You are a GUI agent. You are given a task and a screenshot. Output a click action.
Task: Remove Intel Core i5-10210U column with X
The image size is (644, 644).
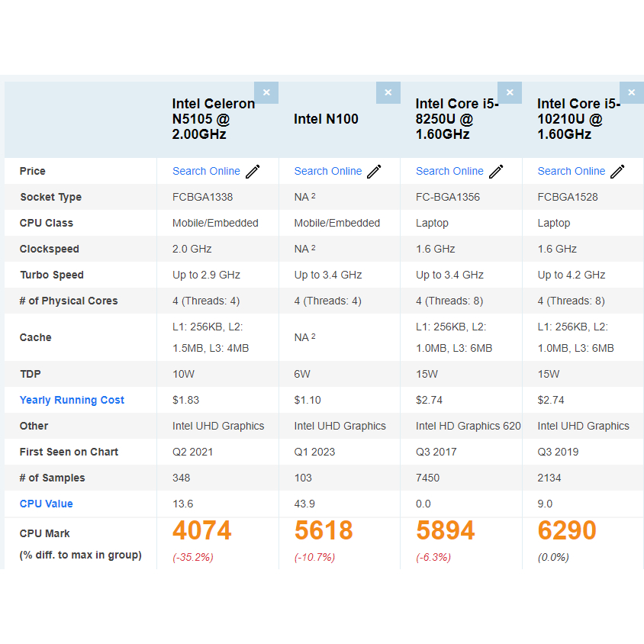(x=632, y=92)
